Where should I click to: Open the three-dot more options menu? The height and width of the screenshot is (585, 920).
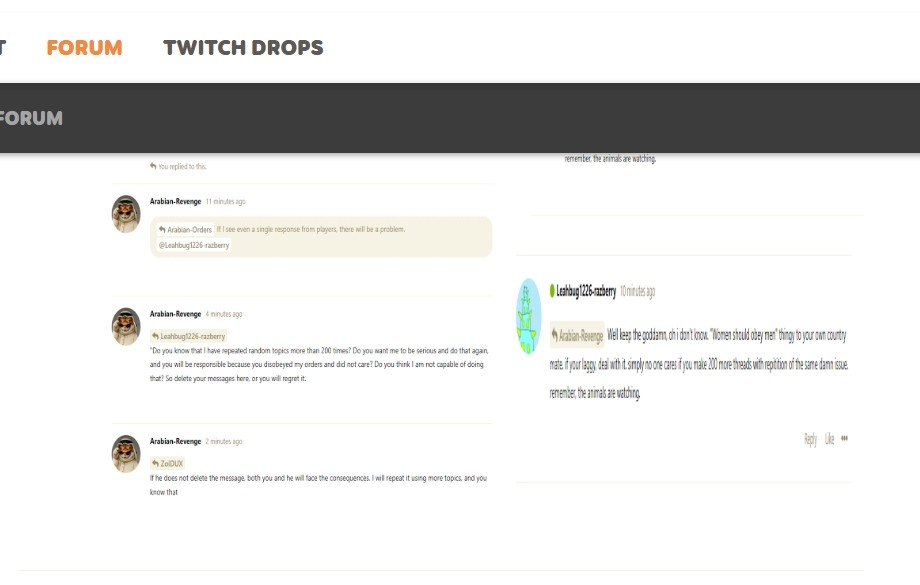tap(845, 438)
